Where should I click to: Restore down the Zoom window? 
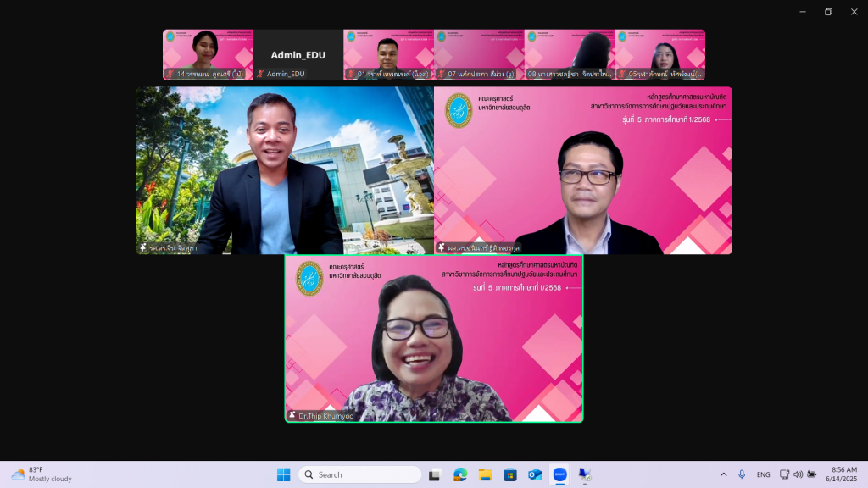pos(828,11)
